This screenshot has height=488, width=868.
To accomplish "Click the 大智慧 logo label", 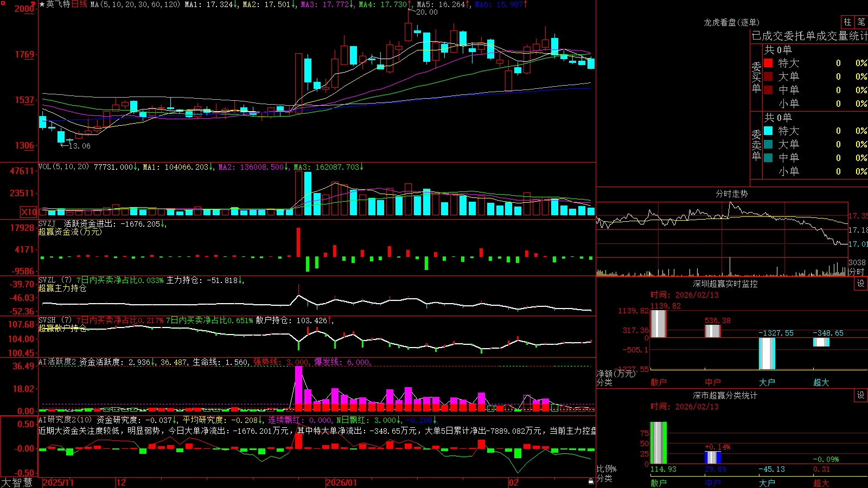I will [x=17, y=483].
